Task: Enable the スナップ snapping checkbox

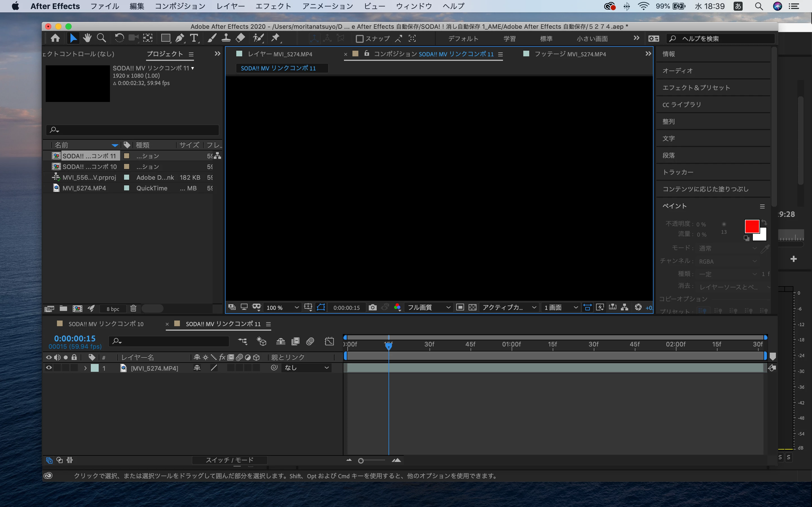Action: coord(359,39)
